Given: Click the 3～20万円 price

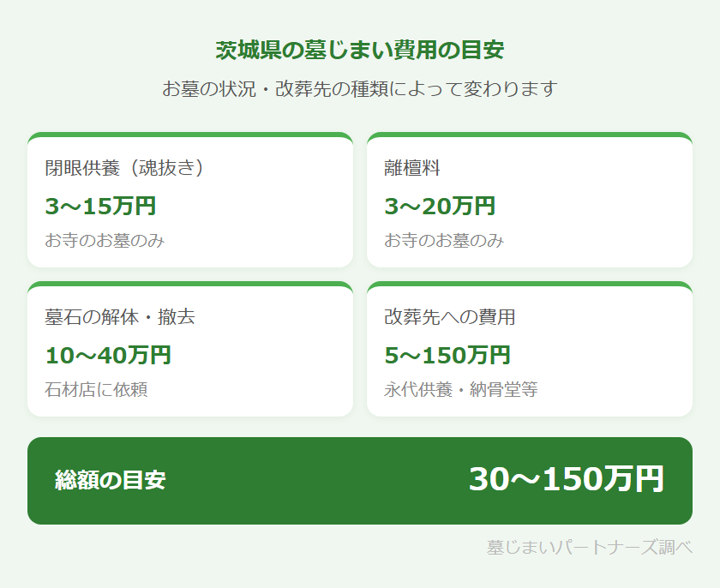Looking at the screenshot, I should (440, 206).
